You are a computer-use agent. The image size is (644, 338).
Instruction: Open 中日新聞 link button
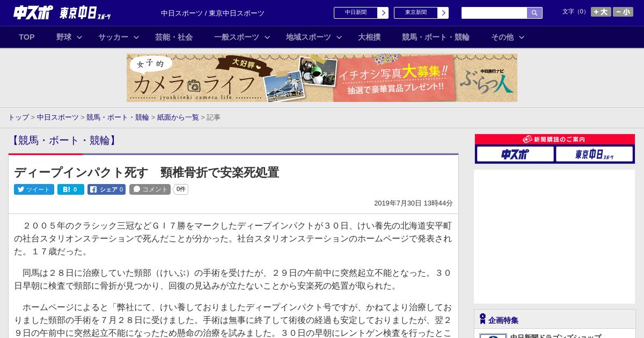(x=361, y=13)
